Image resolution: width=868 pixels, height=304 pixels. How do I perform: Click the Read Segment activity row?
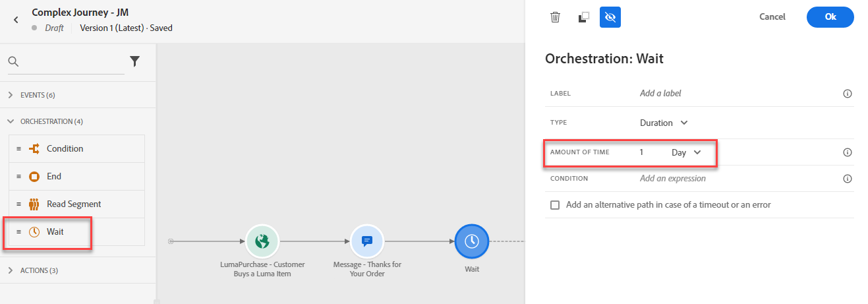[x=76, y=204]
